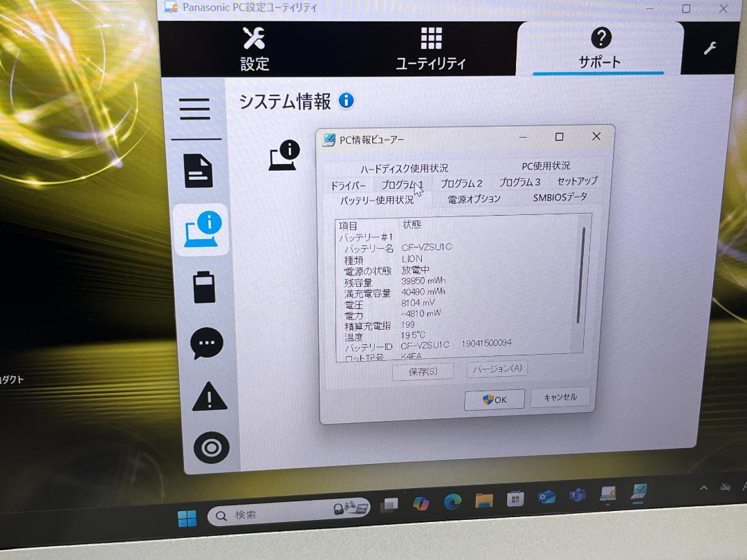Open Microsoft Store from the taskbar
The height and width of the screenshot is (560, 747).
pyautogui.click(x=515, y=498)
